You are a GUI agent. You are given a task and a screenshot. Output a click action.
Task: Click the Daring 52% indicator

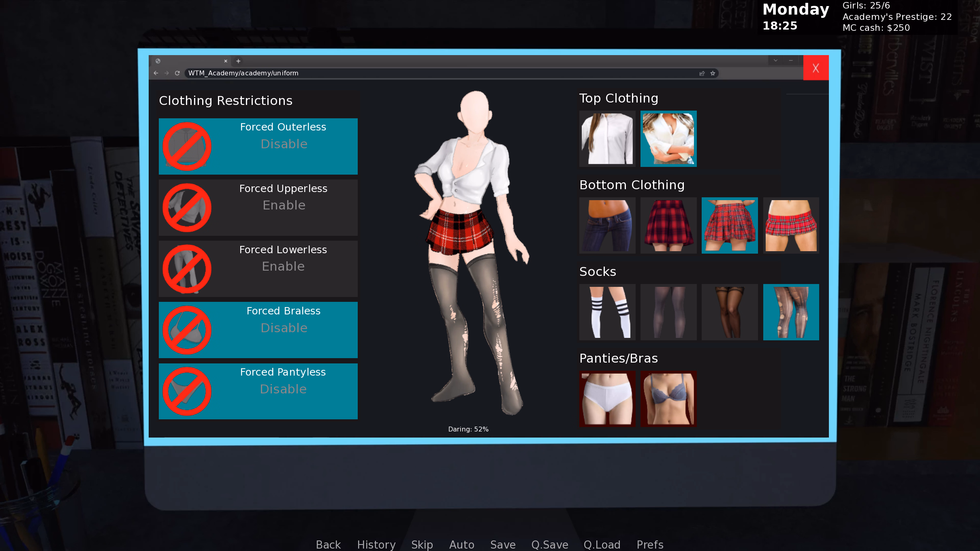[x=468, y=429]
